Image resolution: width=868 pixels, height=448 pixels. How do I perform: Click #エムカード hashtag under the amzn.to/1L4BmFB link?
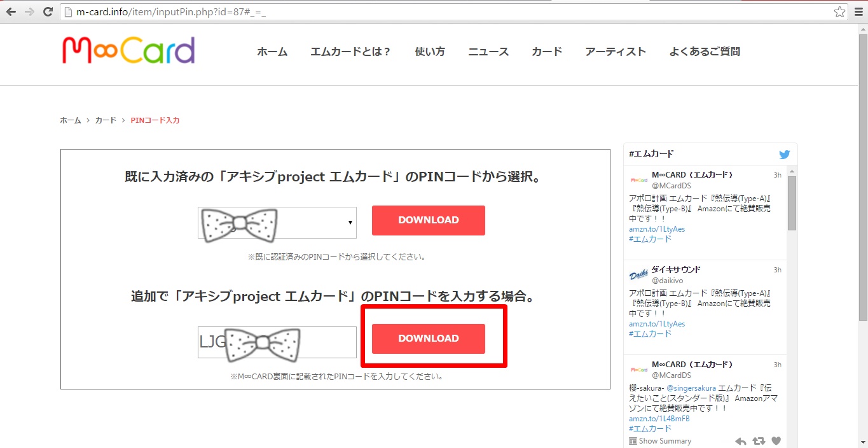click(x=650, y=429)
